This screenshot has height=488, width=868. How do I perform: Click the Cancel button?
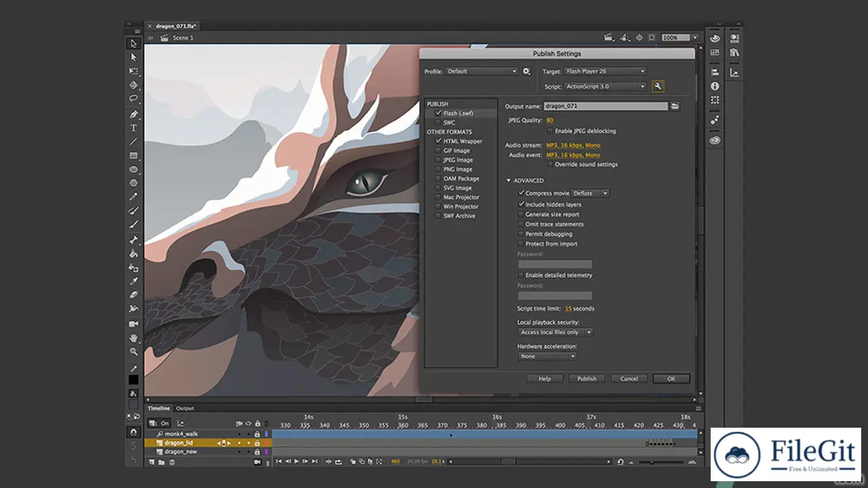tap(629, 379)
